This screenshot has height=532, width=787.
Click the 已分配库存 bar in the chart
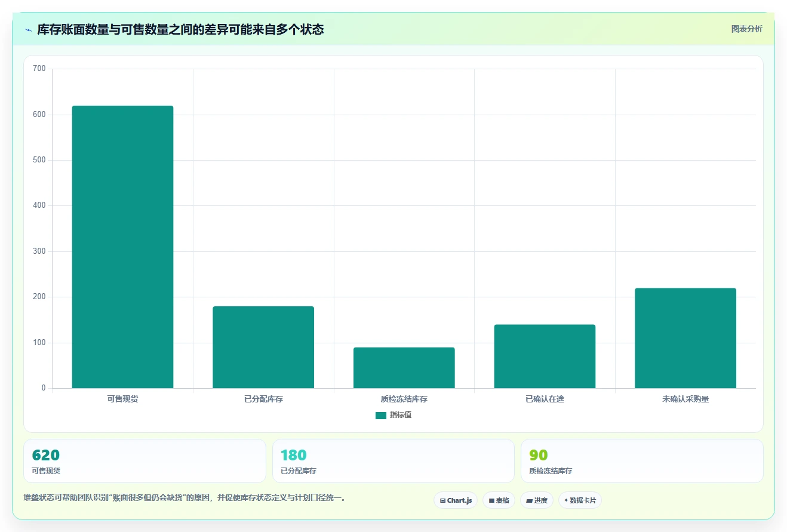click(x=263, y=348)
